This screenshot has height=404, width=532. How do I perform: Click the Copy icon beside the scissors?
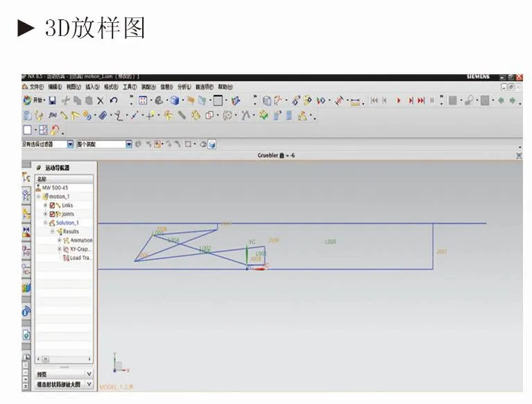(78, 100)
